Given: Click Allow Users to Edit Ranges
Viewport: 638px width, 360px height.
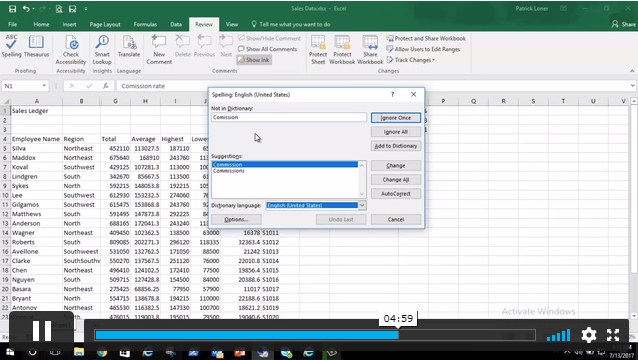Looking at the screenshot, I should point(423,49).
